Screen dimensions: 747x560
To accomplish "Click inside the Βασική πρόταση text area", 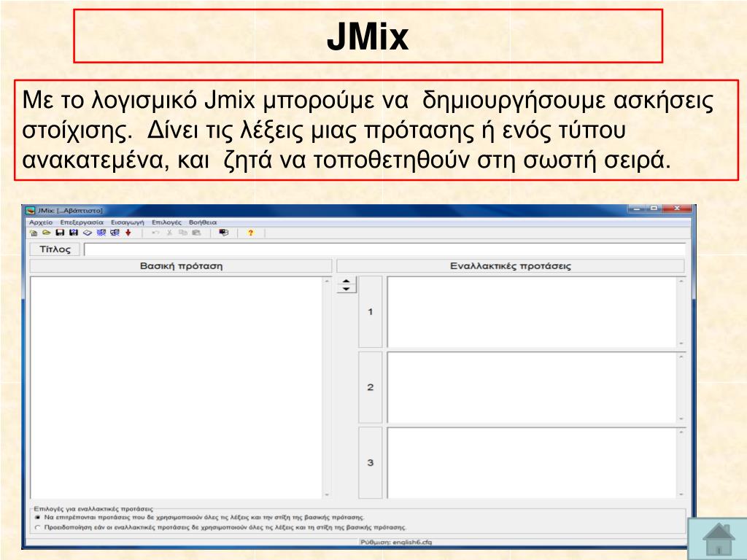I will tap(177, 387).
